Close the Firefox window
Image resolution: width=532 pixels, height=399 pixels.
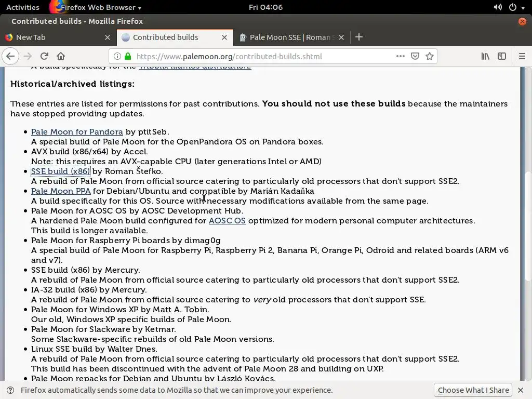[x=522, y=21]
